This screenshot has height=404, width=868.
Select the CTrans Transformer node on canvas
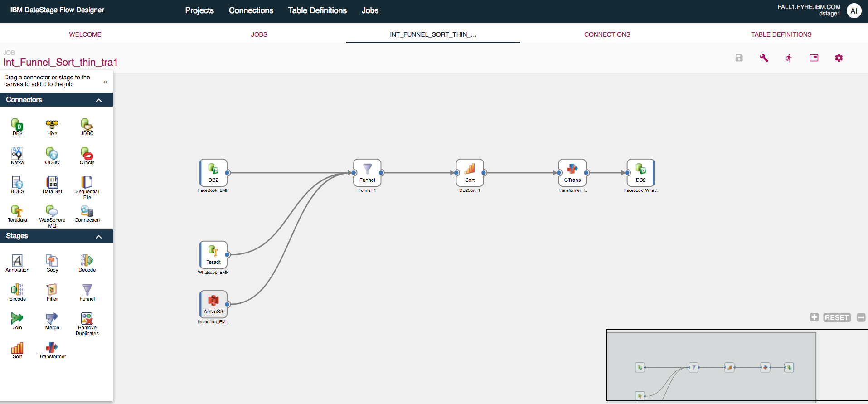point(572,173)
